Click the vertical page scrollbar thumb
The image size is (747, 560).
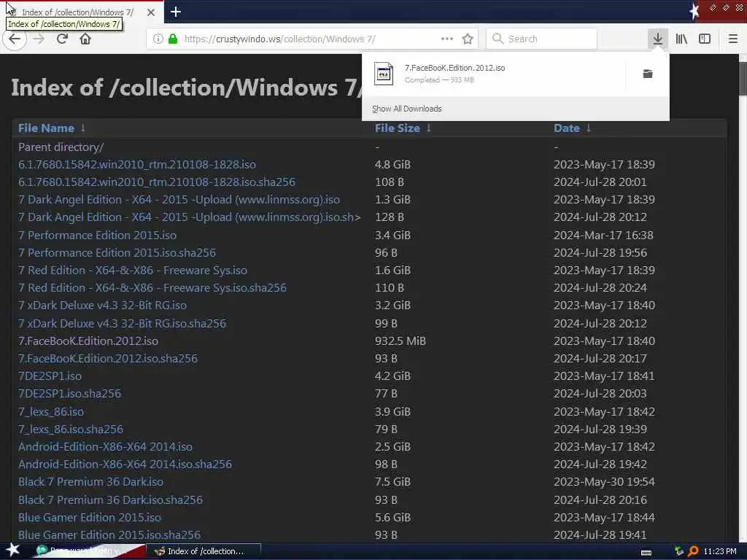click(x=743, y=79)
